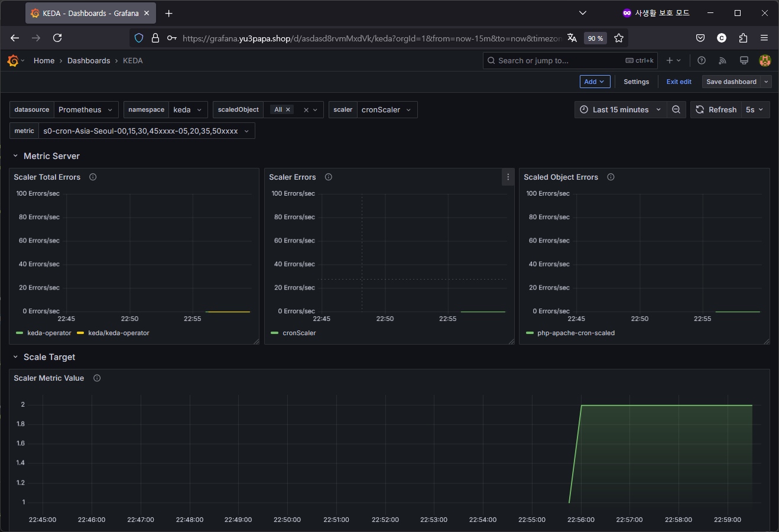Screen dimensions: 779x532
Task: Toggle kiosk TV view mode
Action: [x=744, y=60]
